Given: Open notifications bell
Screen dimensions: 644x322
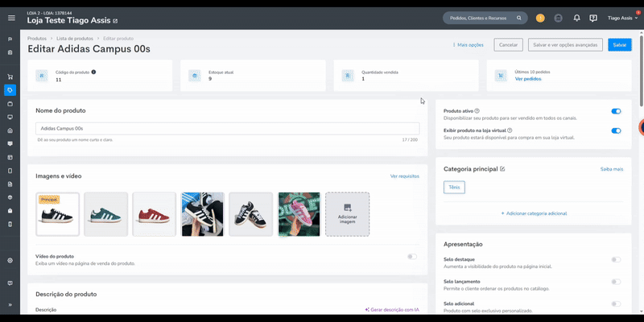Looking at the screenshot, I should pos(576,18).
